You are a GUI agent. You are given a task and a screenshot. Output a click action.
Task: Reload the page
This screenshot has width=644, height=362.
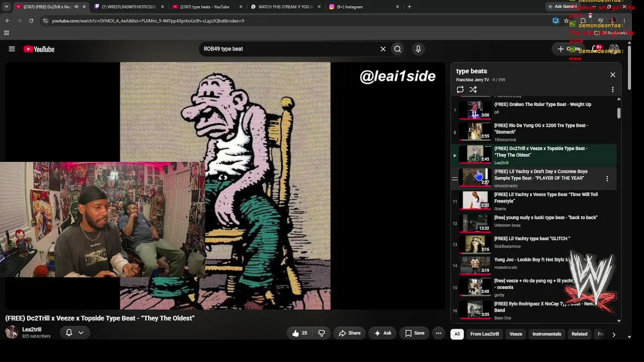click(x=31, y=21)
